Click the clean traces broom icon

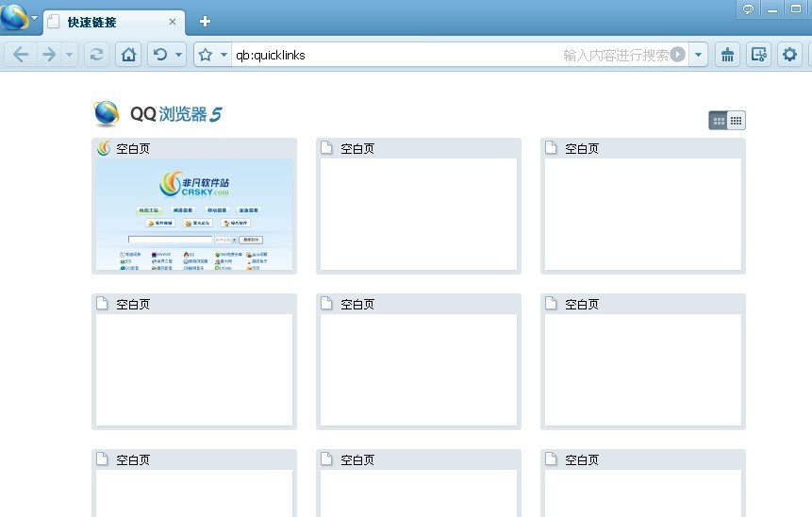[727, 55]
